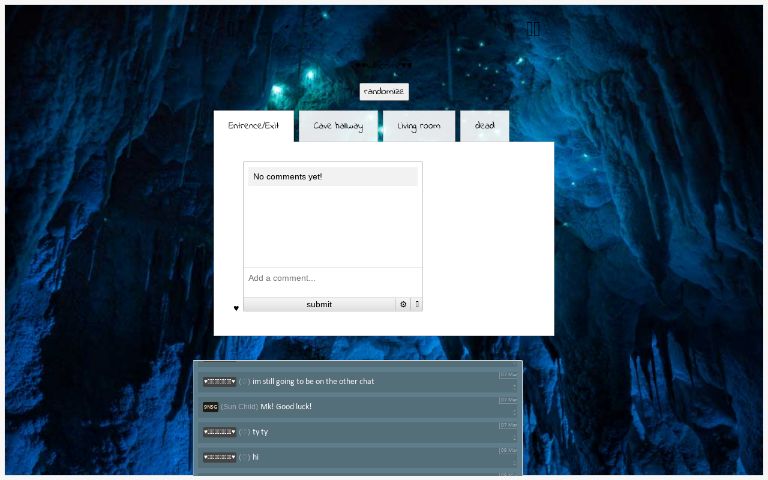Click the user badge beside 'ty ty'
This screenshot has width=768, height=480.
219,432
